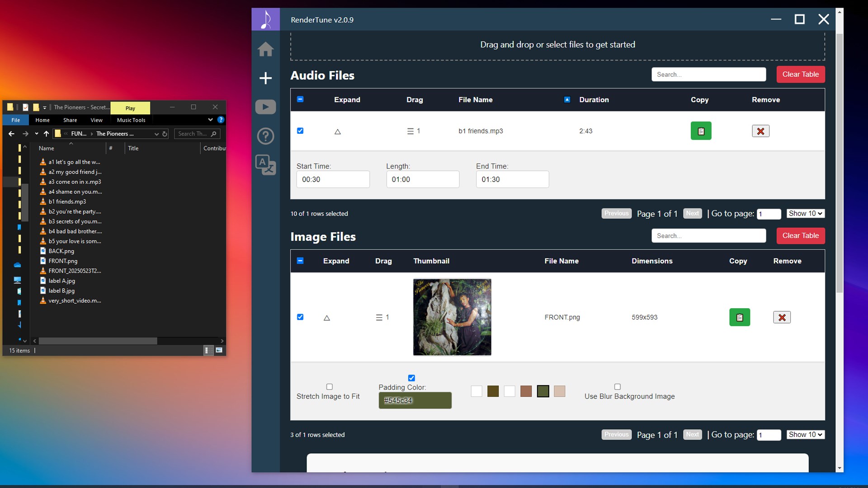The image size is (868, 488).
Task: Uncheck the Padding Color checkbox
Action: 411,378
